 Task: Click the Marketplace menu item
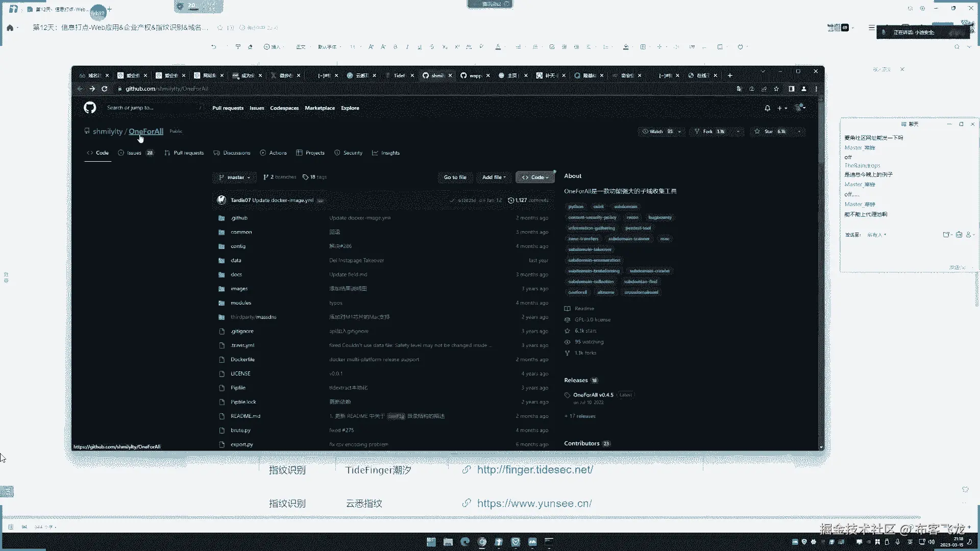(x=320, y=108)
